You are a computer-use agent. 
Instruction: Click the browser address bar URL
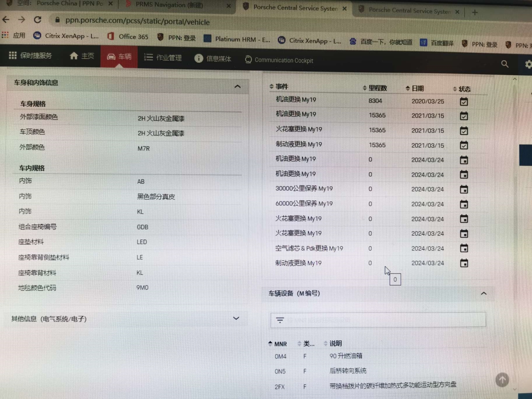click(x=138, y=21)
